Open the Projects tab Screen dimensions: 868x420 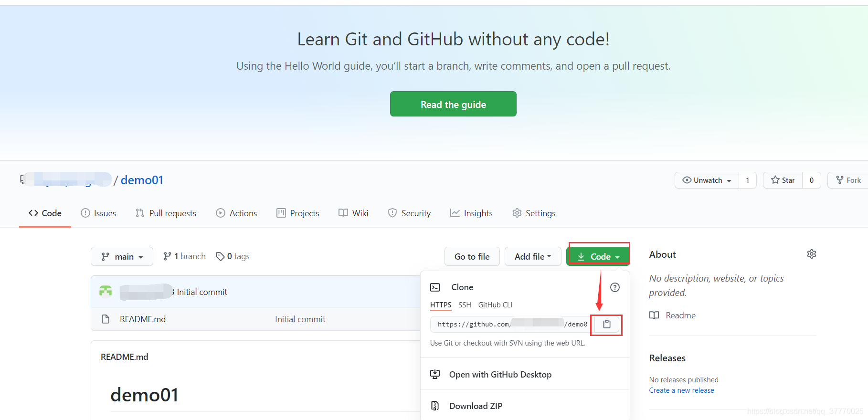tap(298, 213)
